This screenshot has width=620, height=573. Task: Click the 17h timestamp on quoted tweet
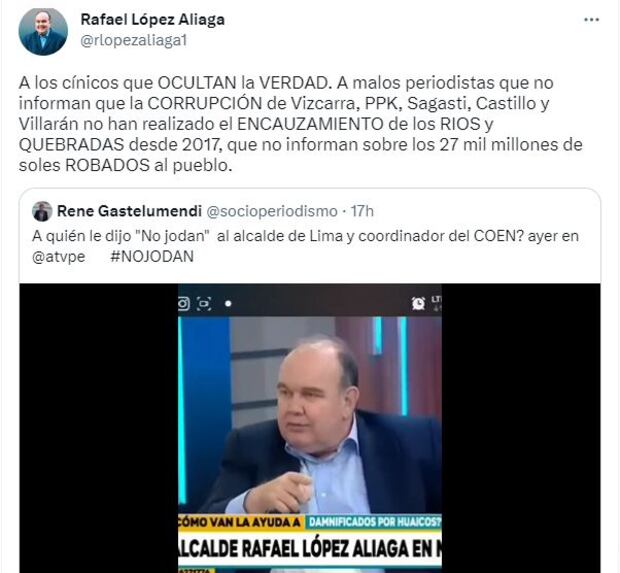(362, 211)
